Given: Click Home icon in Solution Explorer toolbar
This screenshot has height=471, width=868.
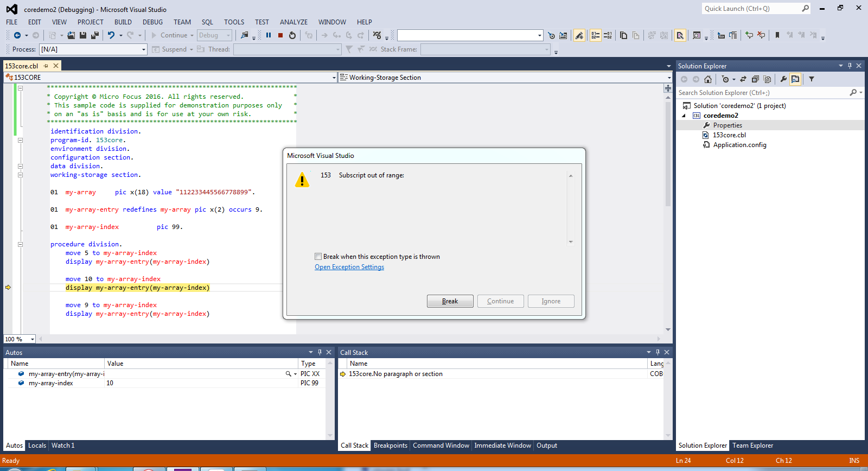Looking at the screenshot, I should 708,79.
